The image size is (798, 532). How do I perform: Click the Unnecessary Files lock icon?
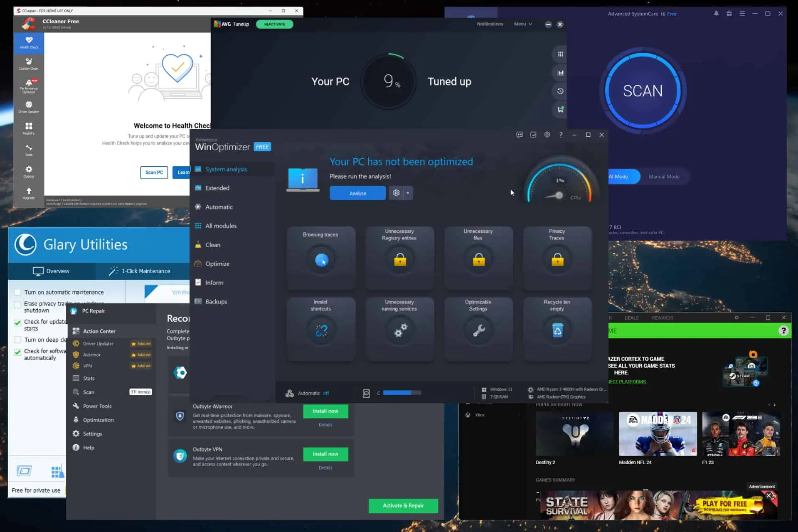tap(478, 260)
